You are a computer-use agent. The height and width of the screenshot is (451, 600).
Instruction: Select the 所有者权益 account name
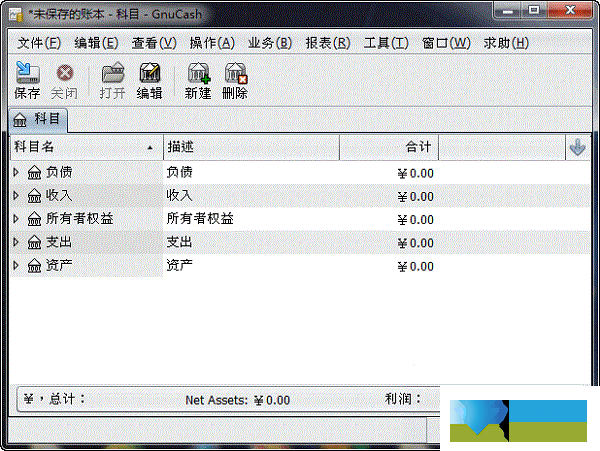pos(80,219)
